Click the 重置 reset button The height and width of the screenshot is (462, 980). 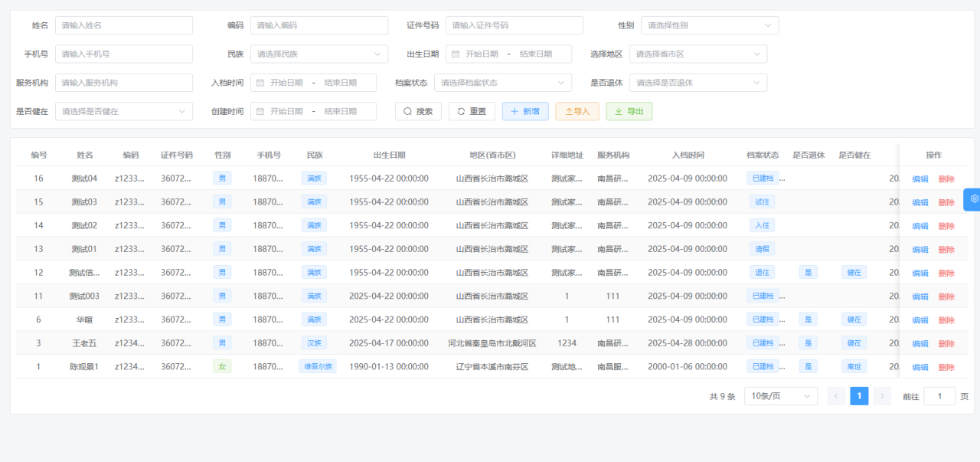[x=472, y=111]
